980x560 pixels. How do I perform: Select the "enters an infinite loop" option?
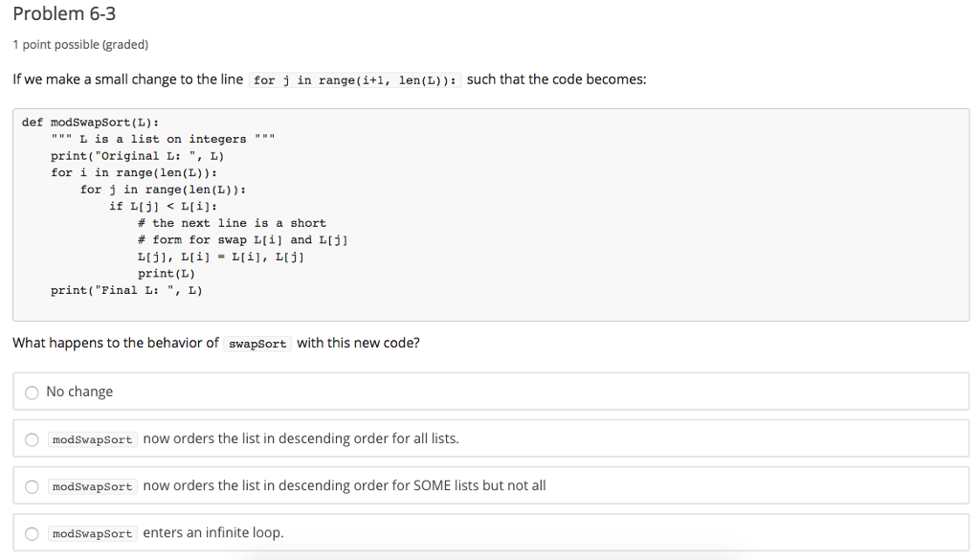pyautogui.click(x=32, y=533)
